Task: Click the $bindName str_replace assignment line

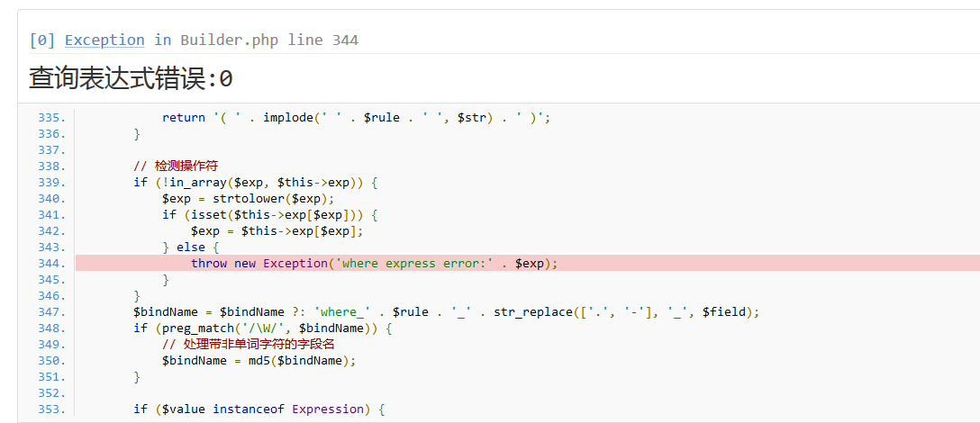Action: pyautogui.click(x=446, y=311)
